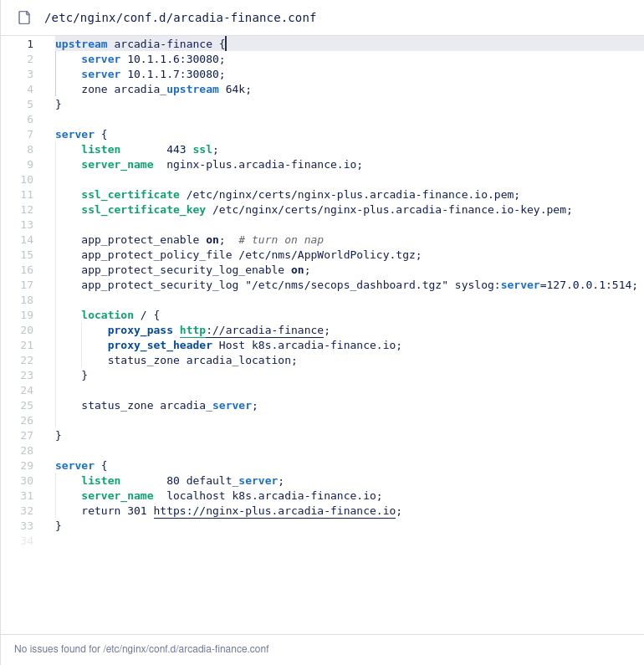Click the 'upstream' keyword on line 1
Image resolution: width=644 pixels, height=665 pixels.
point(81,44)
